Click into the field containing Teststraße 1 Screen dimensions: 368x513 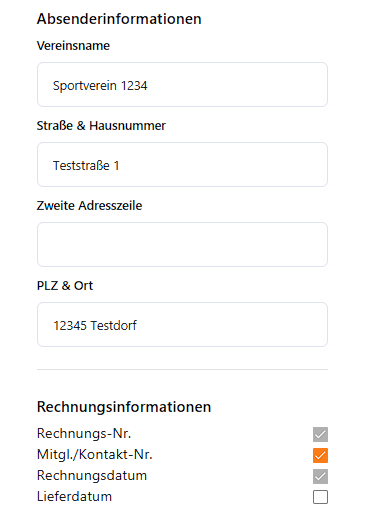[182, 165]
